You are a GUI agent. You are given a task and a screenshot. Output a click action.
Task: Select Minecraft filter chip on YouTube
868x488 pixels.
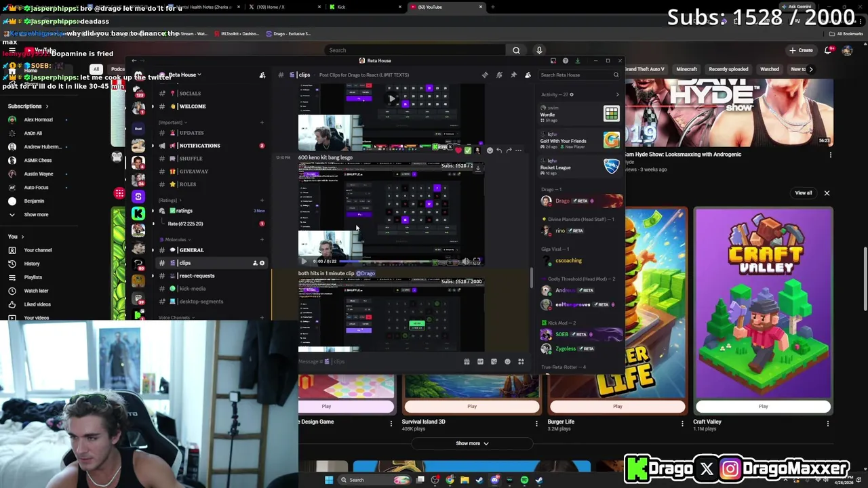coord(686,69)
